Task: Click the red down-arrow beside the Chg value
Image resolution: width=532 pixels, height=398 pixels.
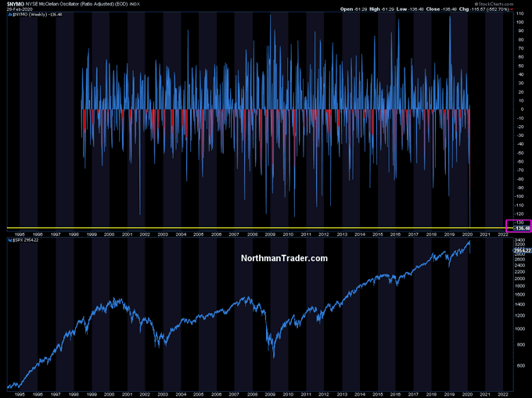Action: pos(512,9)
